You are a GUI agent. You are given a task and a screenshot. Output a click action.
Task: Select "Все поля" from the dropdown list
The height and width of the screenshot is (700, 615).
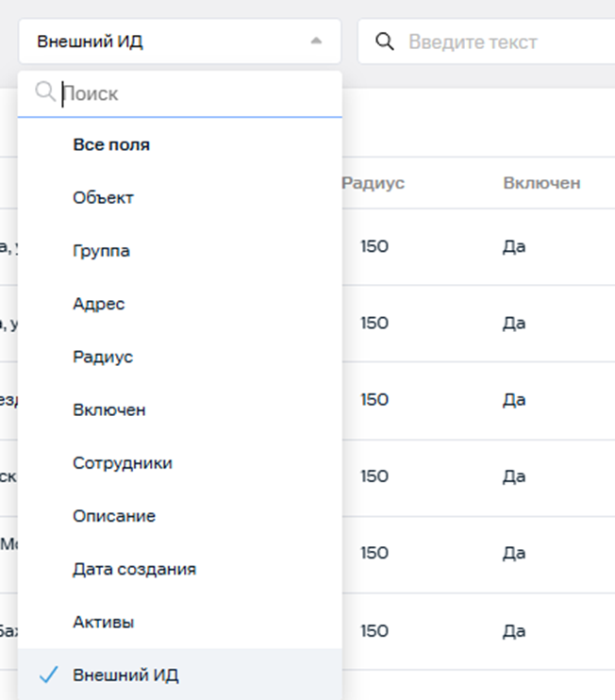click(x=111, y=145)
